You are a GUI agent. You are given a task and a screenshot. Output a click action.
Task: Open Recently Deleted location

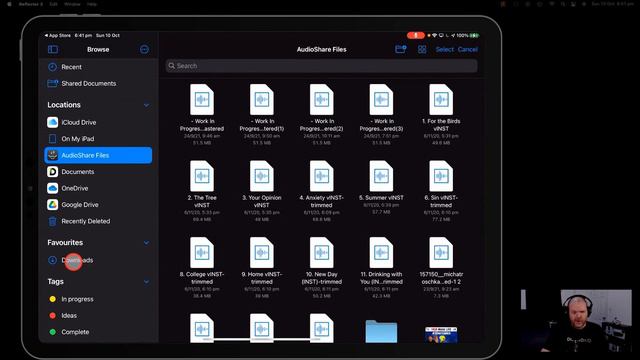click(x=98, y=221)
